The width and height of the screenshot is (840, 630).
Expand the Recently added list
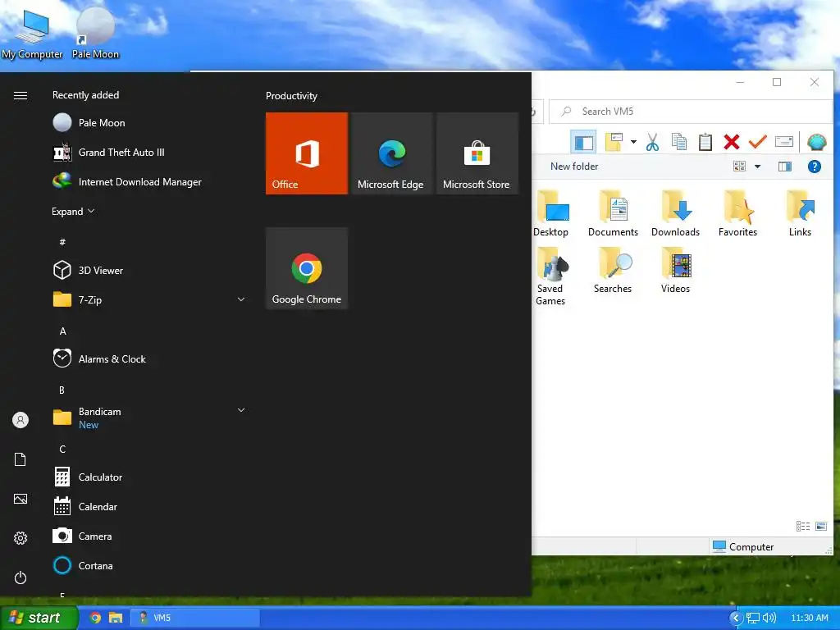pyautogui.click(x=73, y=211)
